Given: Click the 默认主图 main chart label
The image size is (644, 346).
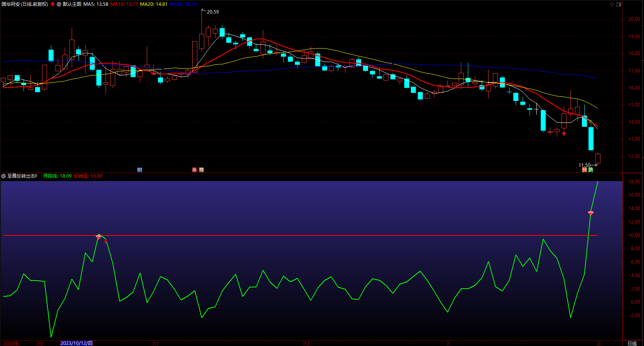Looking at the screenshot, I should click(72, 4).
